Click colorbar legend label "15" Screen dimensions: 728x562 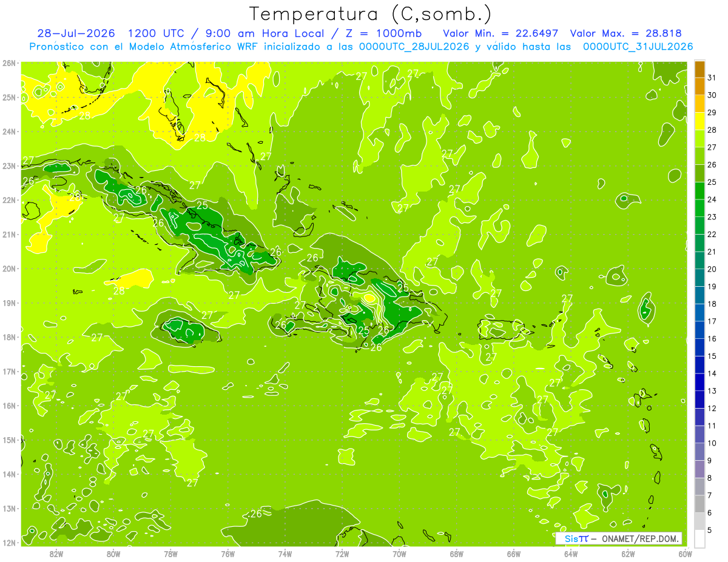(x=712, y=356)
